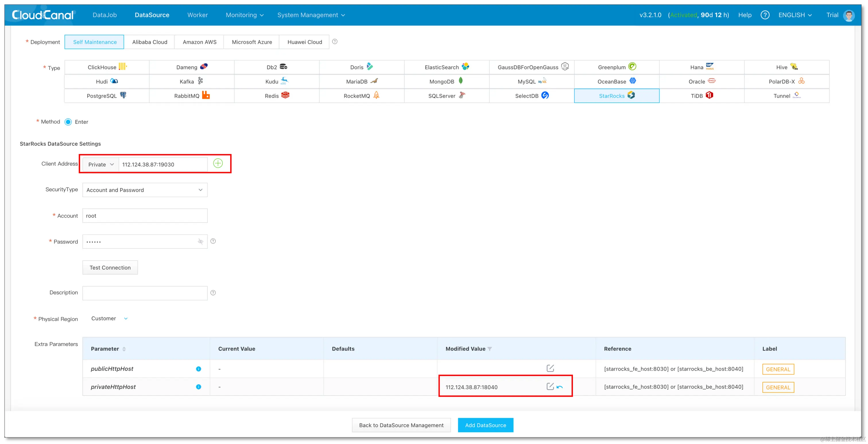This screenshot has height=444, width=868.
Task: Click the Description help icon
Action: tap(213, 293)
